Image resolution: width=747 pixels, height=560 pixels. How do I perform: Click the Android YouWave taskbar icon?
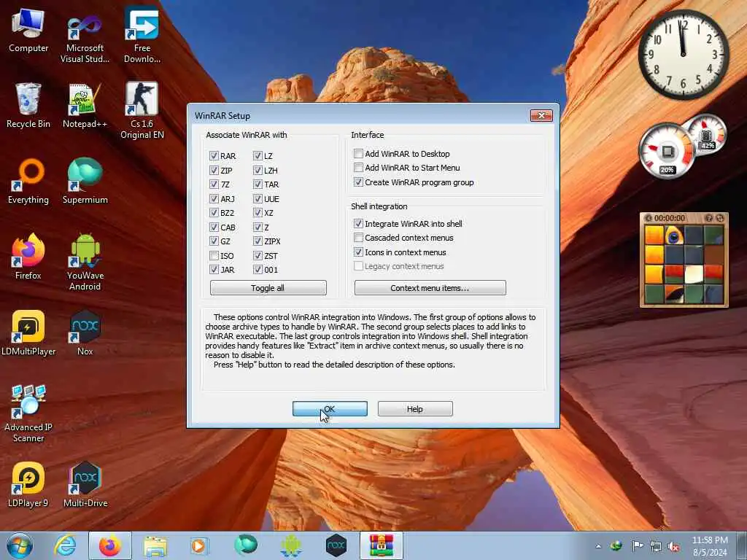(290, 545)
